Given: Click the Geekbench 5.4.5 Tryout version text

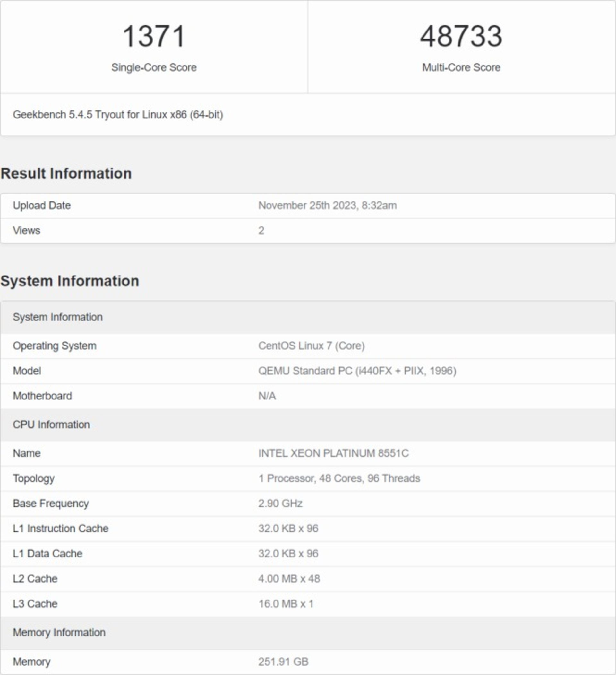Looking at the screenshot, I should [118, 115].
